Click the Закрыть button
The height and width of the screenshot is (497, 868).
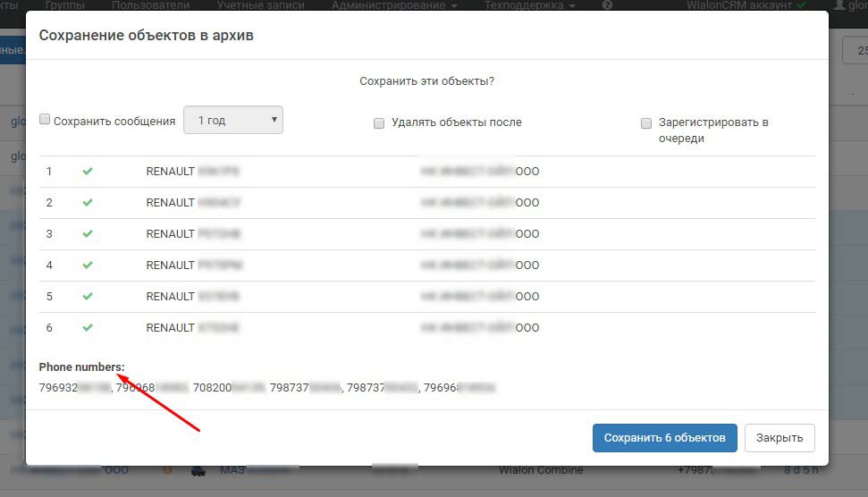779,438
